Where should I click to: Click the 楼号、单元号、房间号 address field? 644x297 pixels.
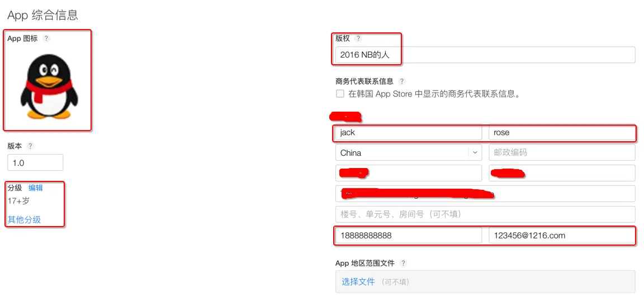coord(485,214)
